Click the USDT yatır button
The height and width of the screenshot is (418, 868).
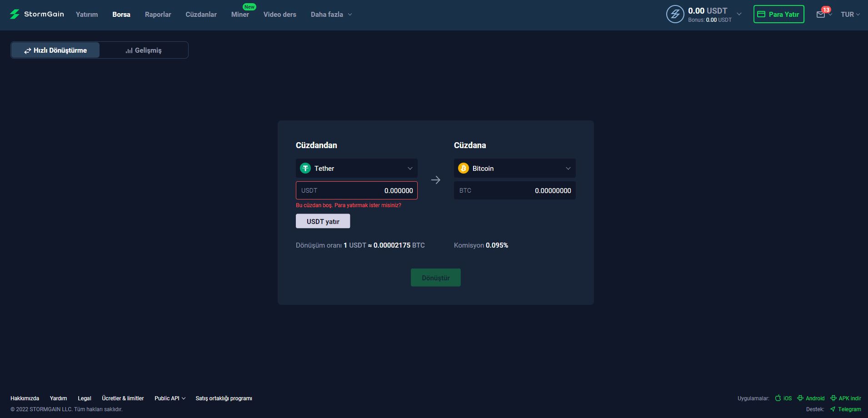pyautogui.click(x=323, y=221)
